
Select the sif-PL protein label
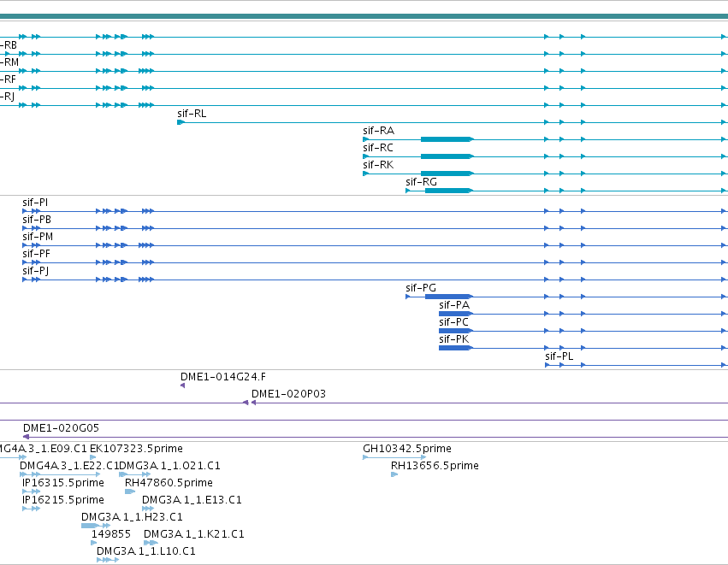click(559, 356)
